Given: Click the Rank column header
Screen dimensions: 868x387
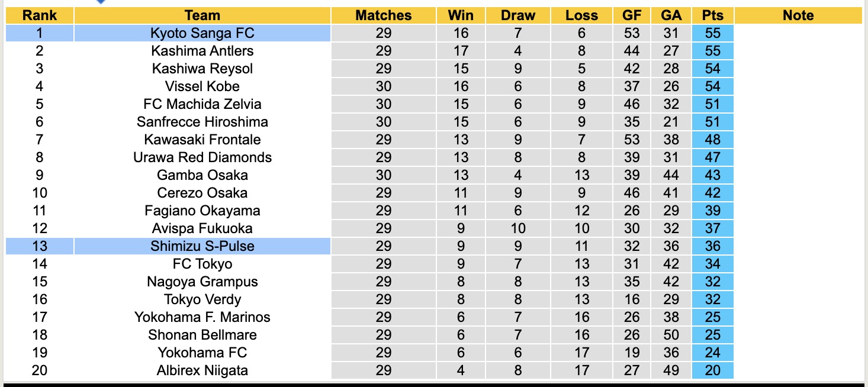Looking at the screenshot, I should [40, 15].
